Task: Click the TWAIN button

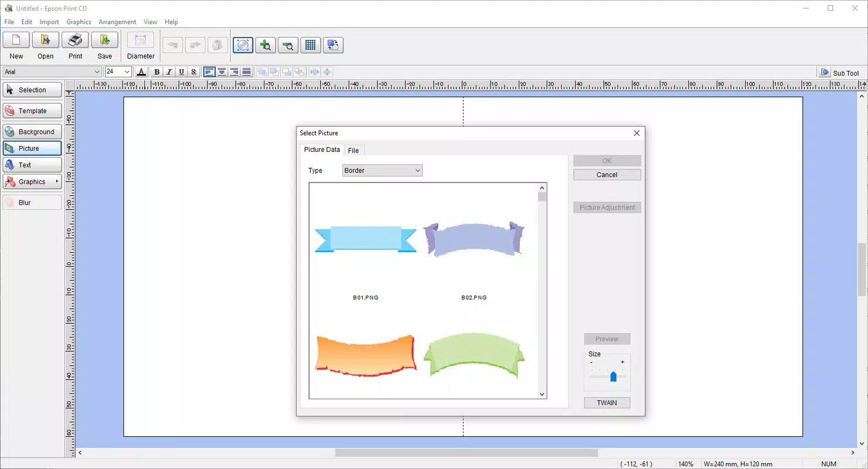Action: (607, 403)
